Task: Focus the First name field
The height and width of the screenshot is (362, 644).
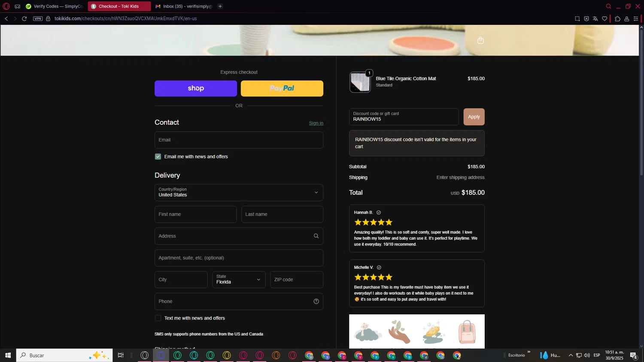Action: point(196,214)
